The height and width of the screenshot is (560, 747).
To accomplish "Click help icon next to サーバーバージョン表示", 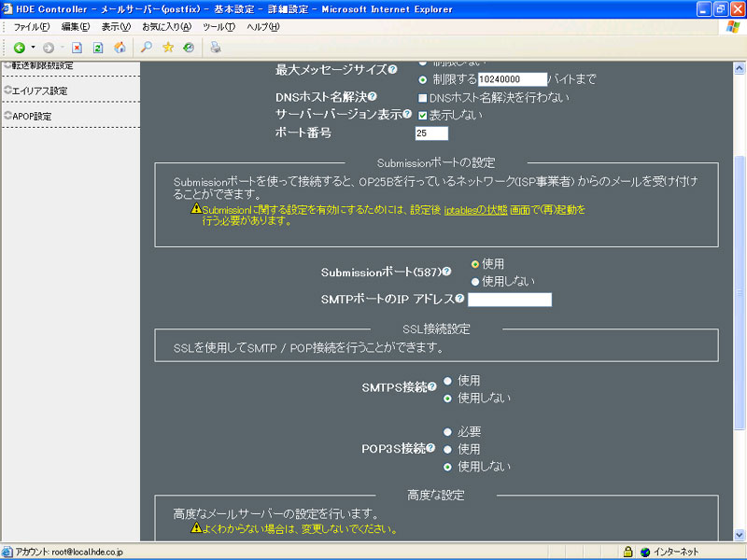I will click(x=407, y=114).
